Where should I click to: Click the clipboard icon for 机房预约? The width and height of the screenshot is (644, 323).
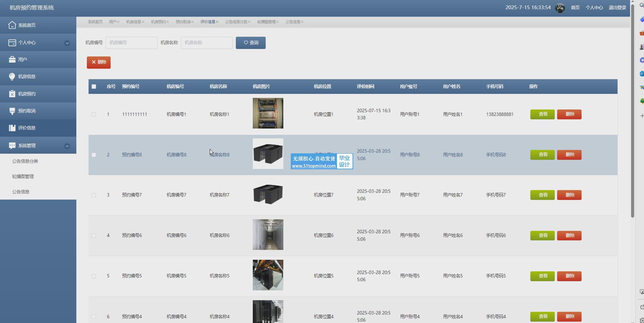pyautogui.click(x=12, y=94)
